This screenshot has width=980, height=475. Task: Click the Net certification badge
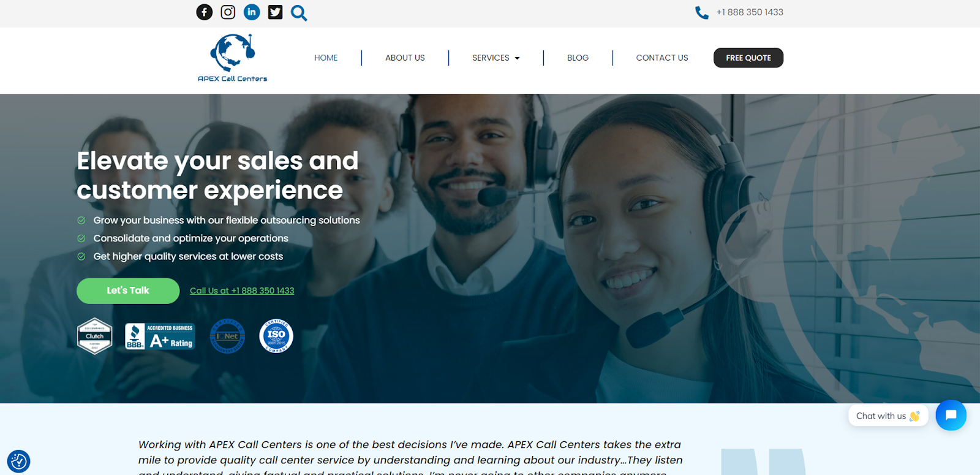point(227,336)
